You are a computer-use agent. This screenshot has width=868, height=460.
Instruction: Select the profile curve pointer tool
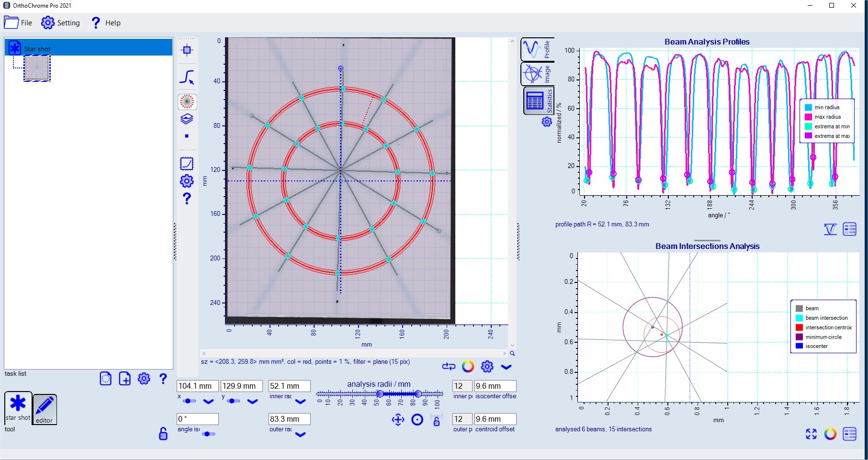[x=187, y=77]
